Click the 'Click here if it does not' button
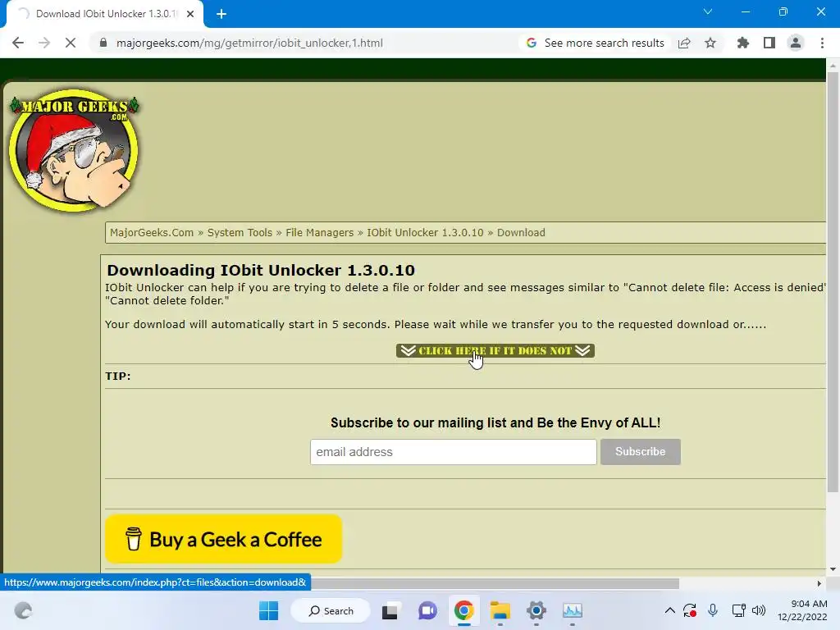This screenshot has width=840, height=630. [x=495, y=350]
